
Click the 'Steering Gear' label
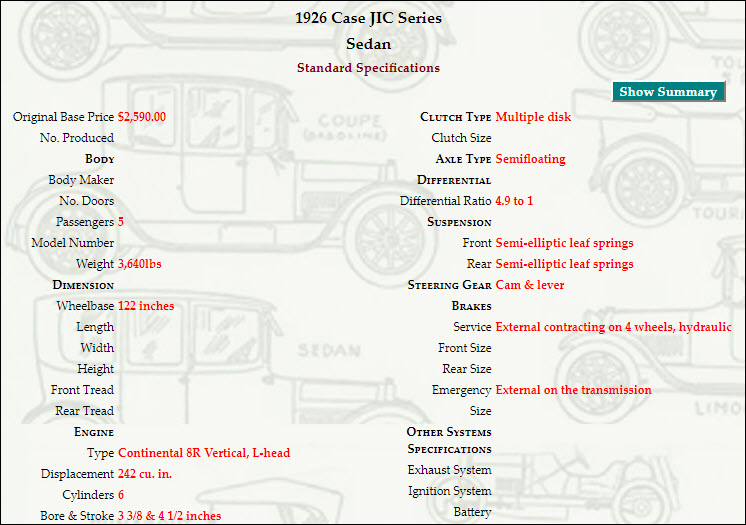click(450, 285)
